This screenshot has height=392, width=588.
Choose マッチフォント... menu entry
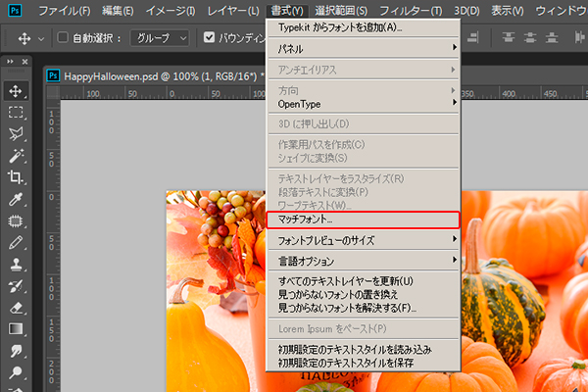pos(363,220)
